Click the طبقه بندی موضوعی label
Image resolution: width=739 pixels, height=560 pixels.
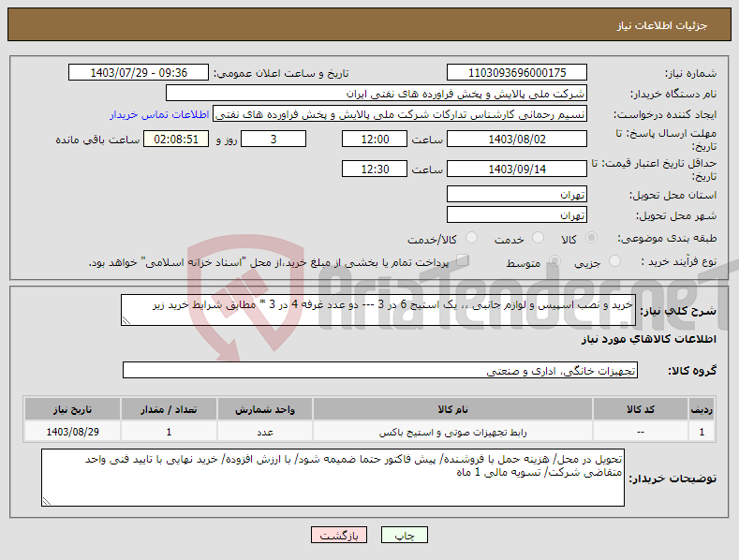tap(667, 239)
